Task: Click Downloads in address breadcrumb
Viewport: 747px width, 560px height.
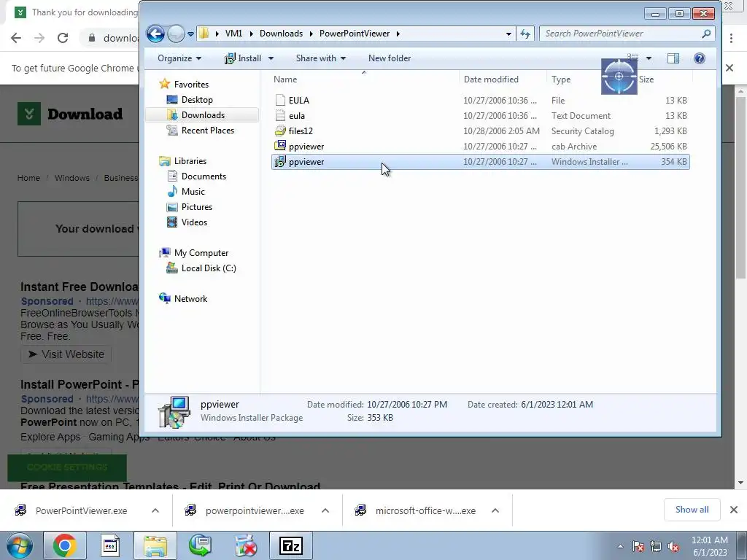Action: click(x=281, y=34)
